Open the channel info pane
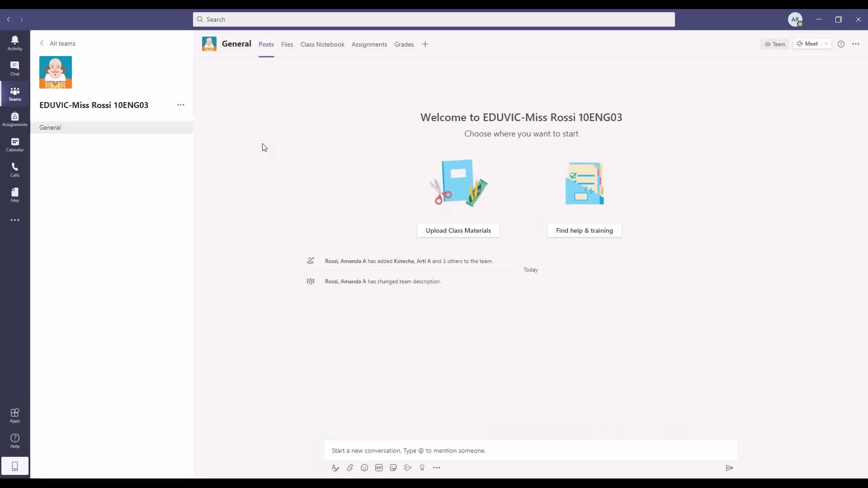The height and width of the screenshot is (488, 868). pyautogui.click(x=841, y=44)
